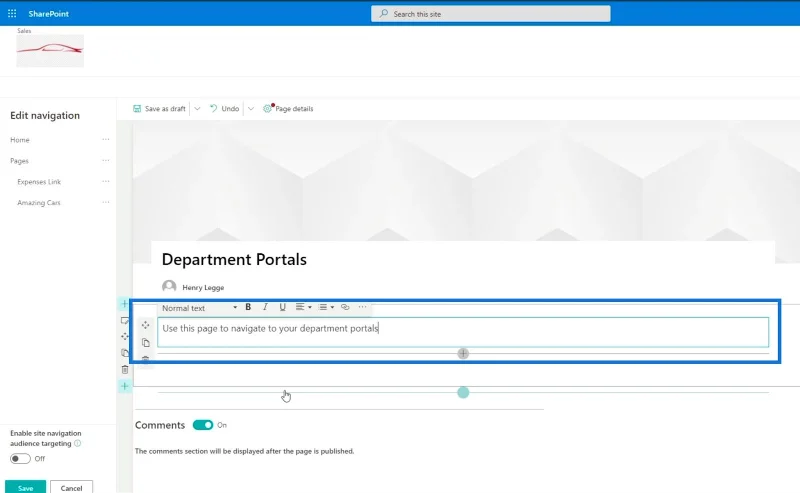Image resolution: width=800 pixels, height=493 pixels.
Task: Click the author avatar icon
Action: [x=169, y=286]
